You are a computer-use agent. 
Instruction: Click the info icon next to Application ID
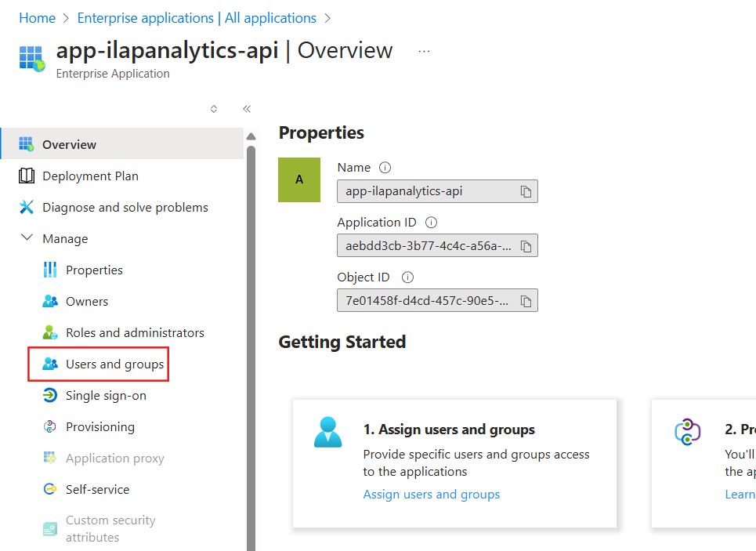click(x=431, y=223)
